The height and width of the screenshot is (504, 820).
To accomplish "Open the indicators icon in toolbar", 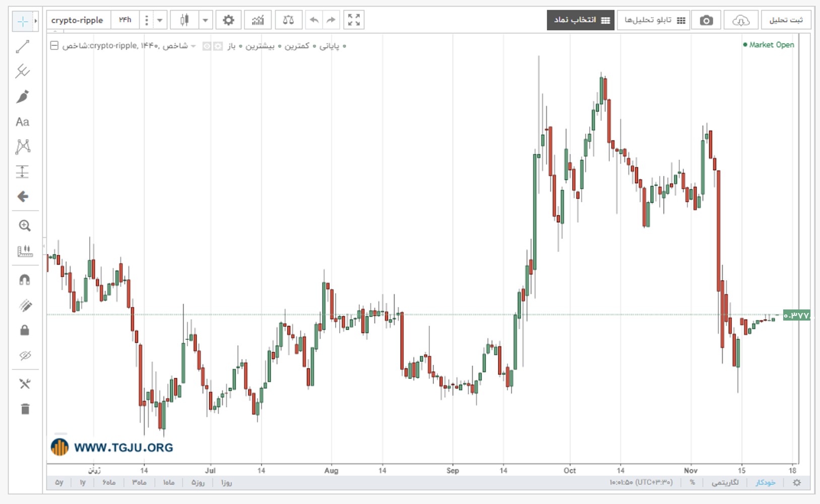I will (x=258, y=20).
